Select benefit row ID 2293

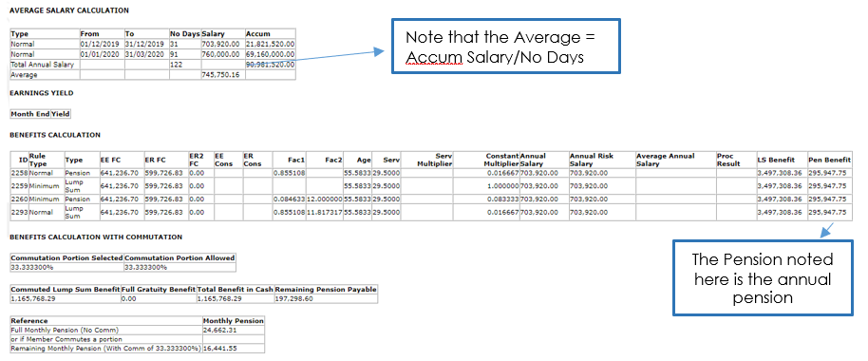pyautogui.click(x=19, y=213)
